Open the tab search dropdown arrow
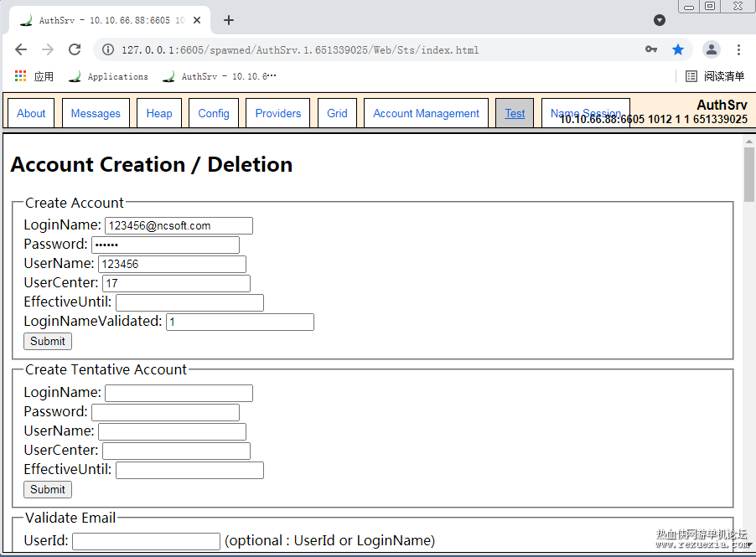The image size is (756, 557). [x=660, y=20]
